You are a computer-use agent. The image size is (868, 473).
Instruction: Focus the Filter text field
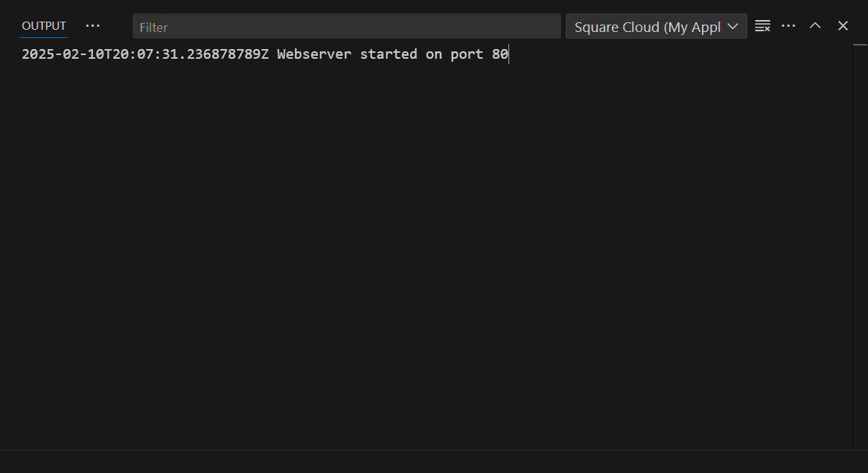tap(346, 27)
